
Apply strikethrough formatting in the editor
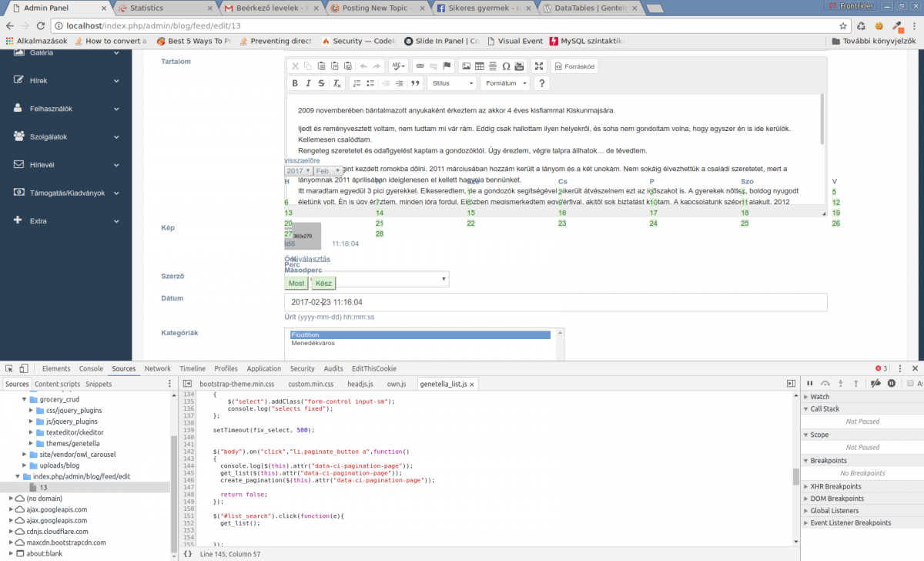(321, 83)
